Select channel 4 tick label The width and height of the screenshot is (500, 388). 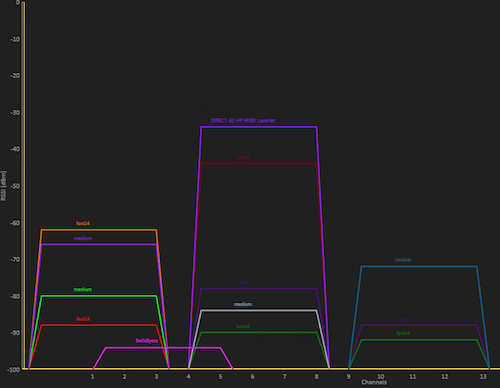coord(188,377)
